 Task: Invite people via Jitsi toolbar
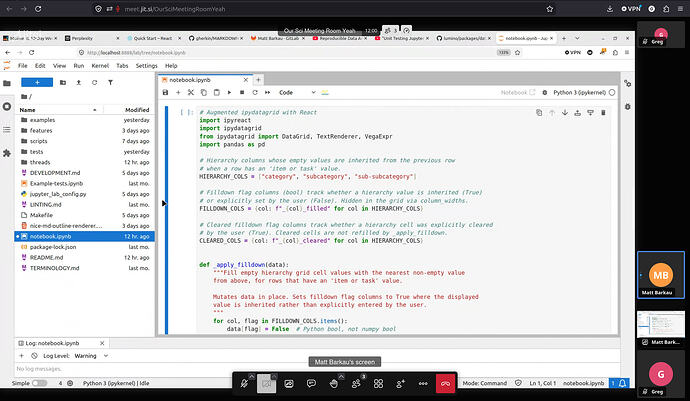click(400, 383)
